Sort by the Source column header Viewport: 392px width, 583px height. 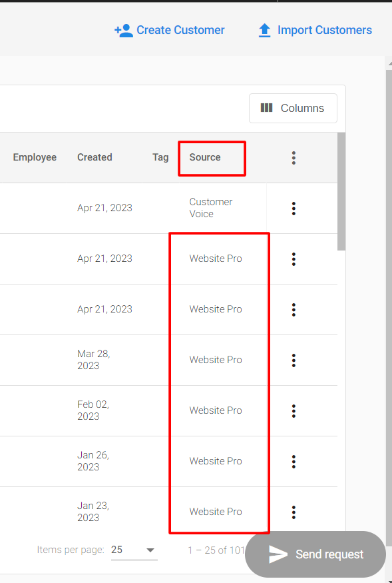point(205,157)
